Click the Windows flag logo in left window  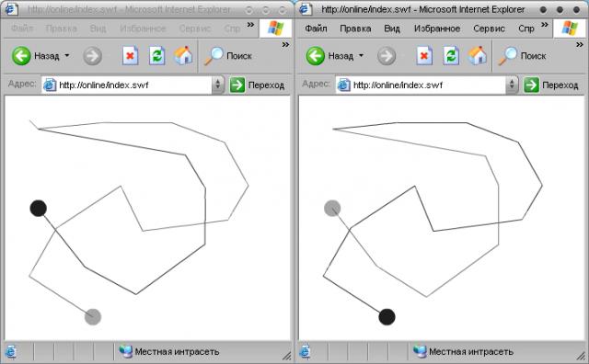pyautogui.click(x=275, y=28)
